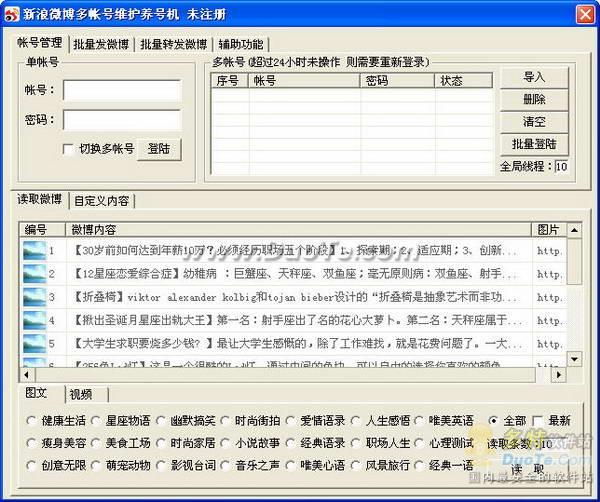Image resolution: width=600 pixels, height=502 pixels.
Task: Switch to 帐号管理 tab
Action: click(40, 43)
